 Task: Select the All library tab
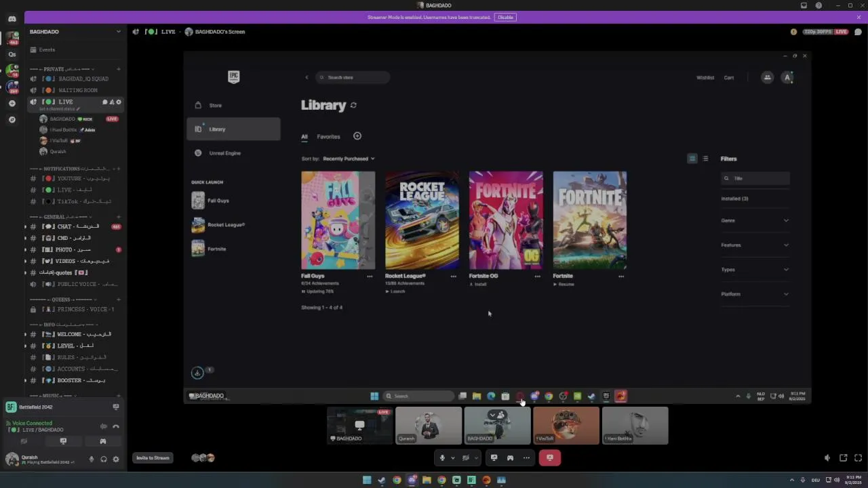[x=304, y=136]
